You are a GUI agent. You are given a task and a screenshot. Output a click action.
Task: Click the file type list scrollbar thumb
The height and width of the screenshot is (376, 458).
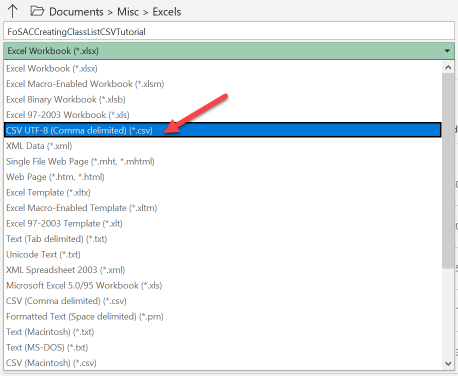(x=448, y=171)
